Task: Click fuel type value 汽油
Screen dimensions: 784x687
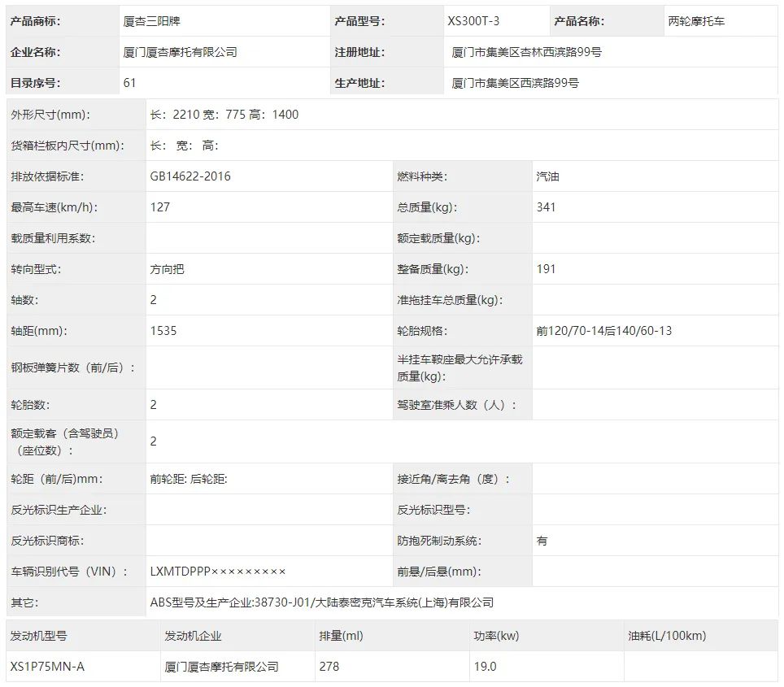Action: tap(547, 176)
